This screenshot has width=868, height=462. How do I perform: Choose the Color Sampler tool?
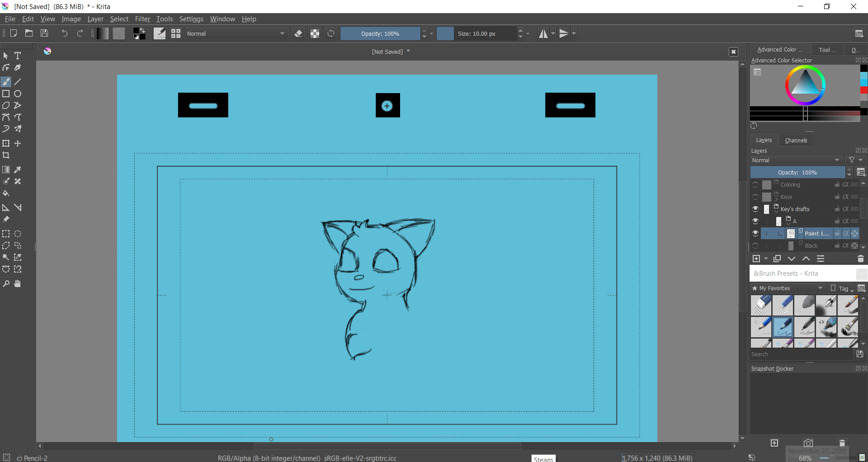click(18, 170)
